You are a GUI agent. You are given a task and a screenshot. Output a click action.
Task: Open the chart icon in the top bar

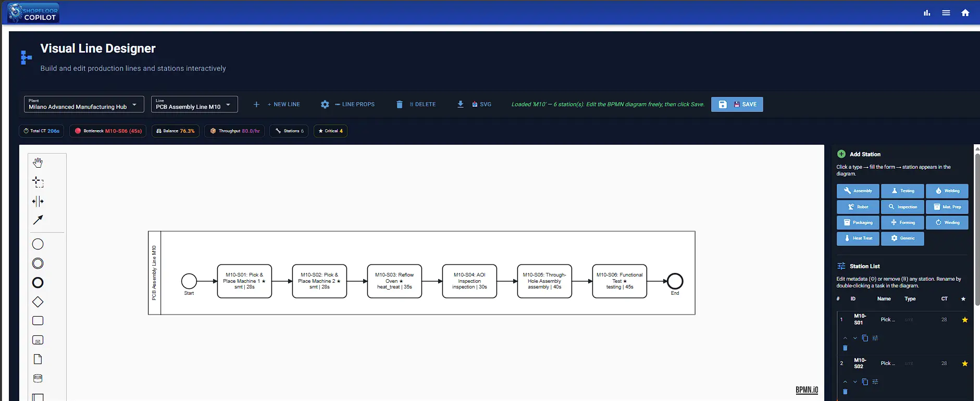click(x=927, y=13)
